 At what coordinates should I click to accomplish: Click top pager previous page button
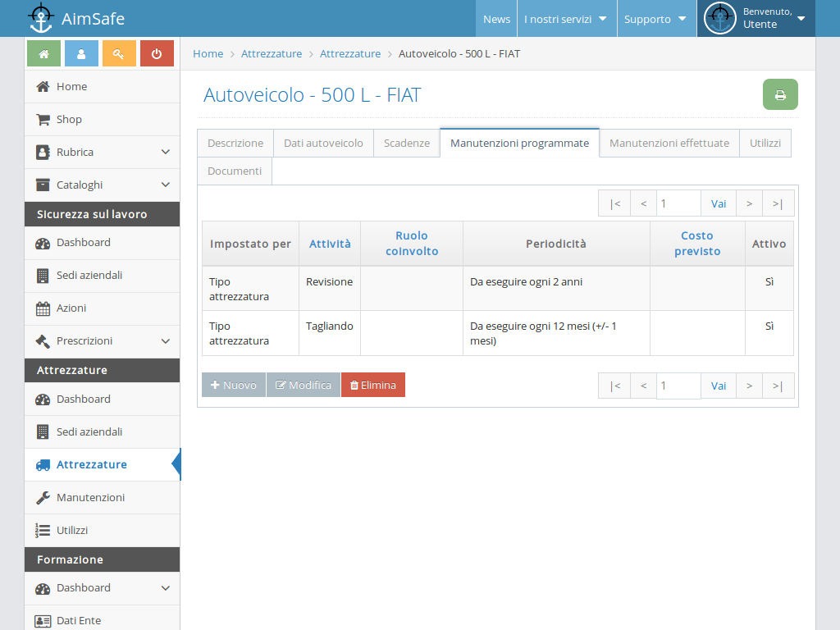(643, 203)
